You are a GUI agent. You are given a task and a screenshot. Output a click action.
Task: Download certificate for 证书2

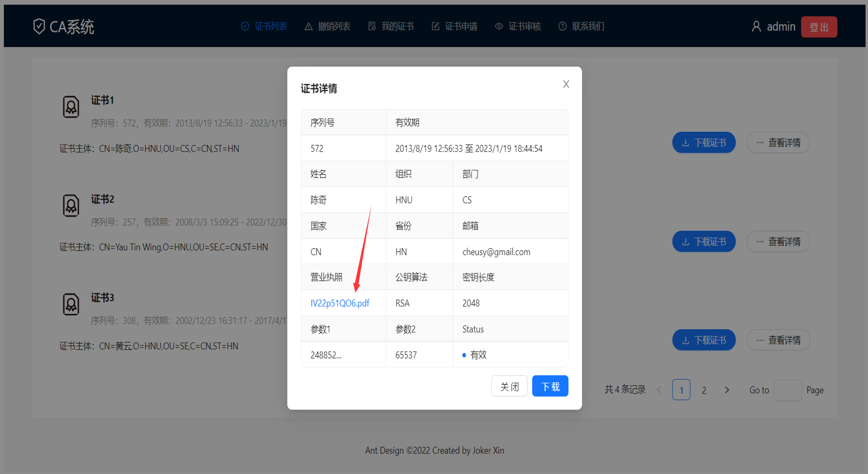click(x=704, y=241)
